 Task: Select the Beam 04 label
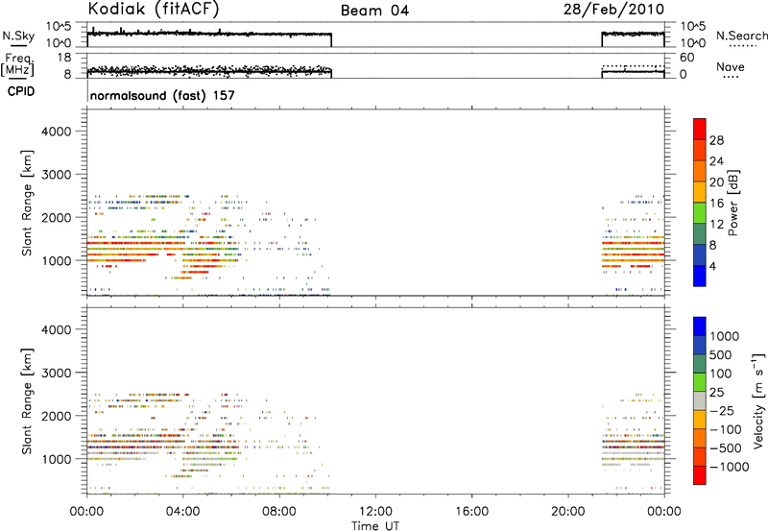[374, 11]
